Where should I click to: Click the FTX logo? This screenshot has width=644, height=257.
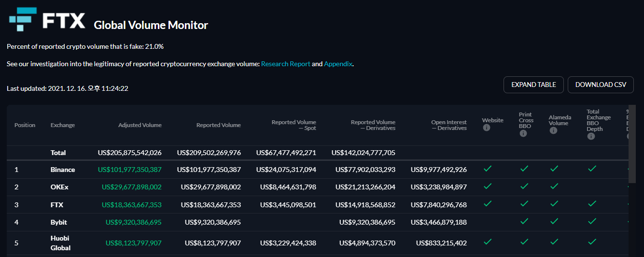point(47,19)
